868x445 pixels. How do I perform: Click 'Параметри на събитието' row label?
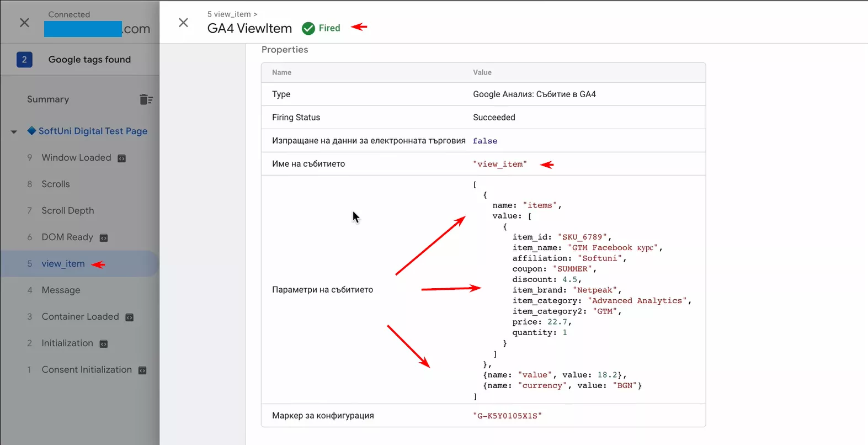coord(322,290)
